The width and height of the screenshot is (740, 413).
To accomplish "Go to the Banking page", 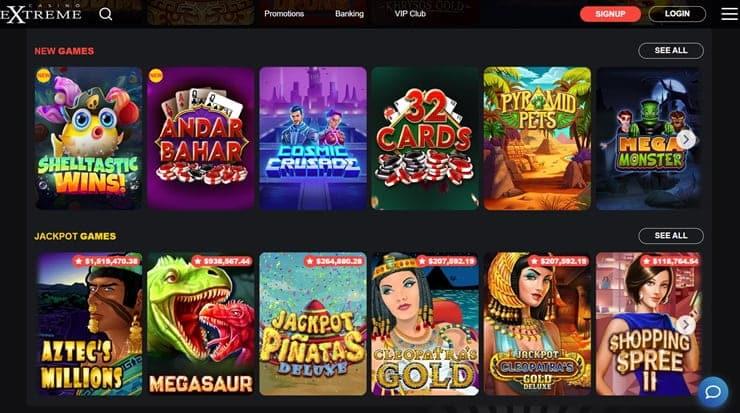I will (349, 14).
